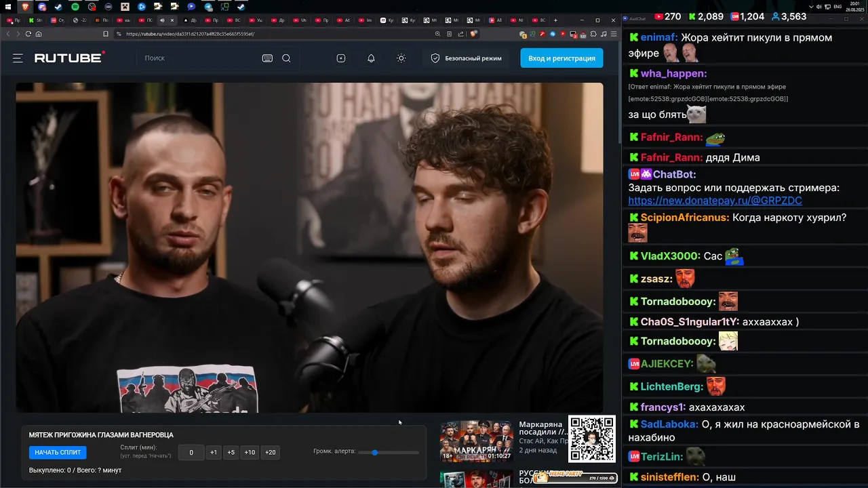Screen dimensions: 868x488
Task: Click the Вход и регистрация button
Action: [x=561, y=58]
